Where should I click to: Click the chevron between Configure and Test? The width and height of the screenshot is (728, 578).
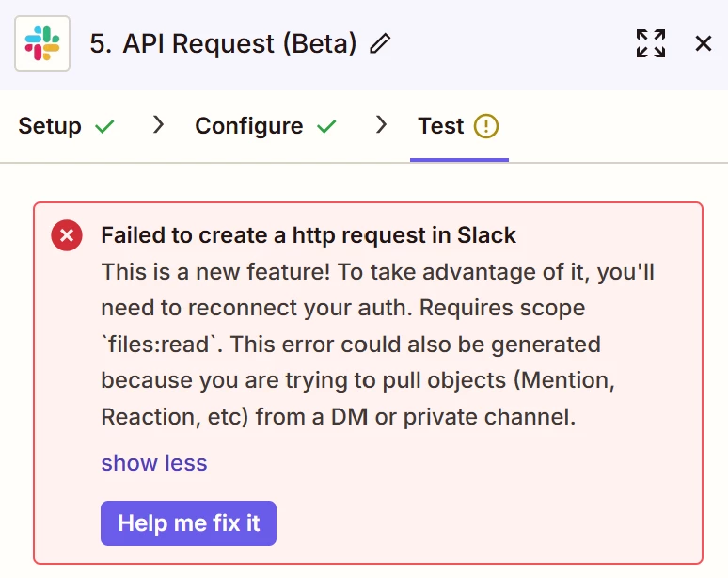(x=381, y=124)
